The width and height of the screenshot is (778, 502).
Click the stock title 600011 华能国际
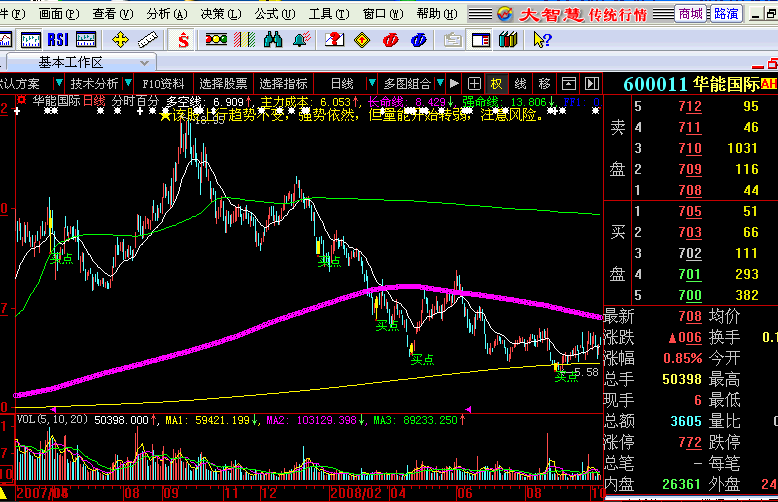(x=691, y=84)
